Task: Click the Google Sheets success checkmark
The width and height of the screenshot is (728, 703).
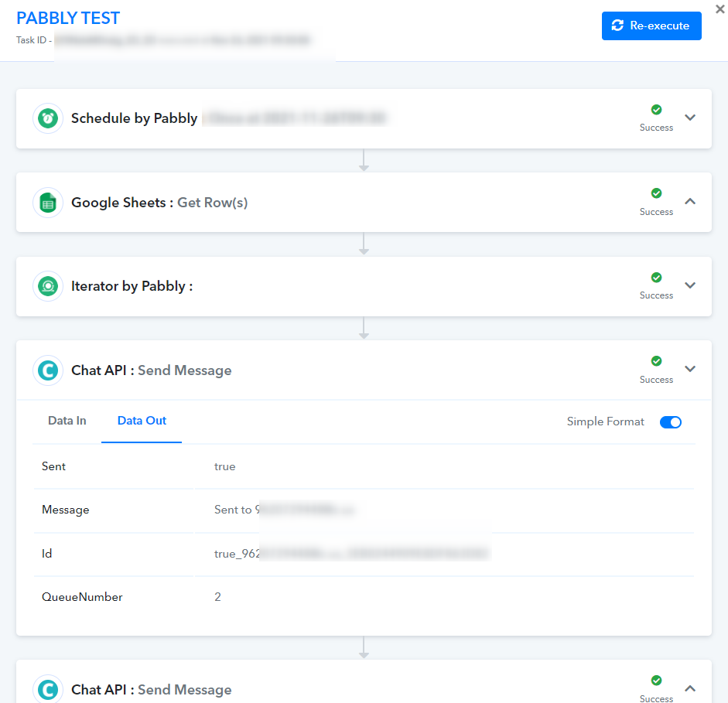Action: point(656,193)
